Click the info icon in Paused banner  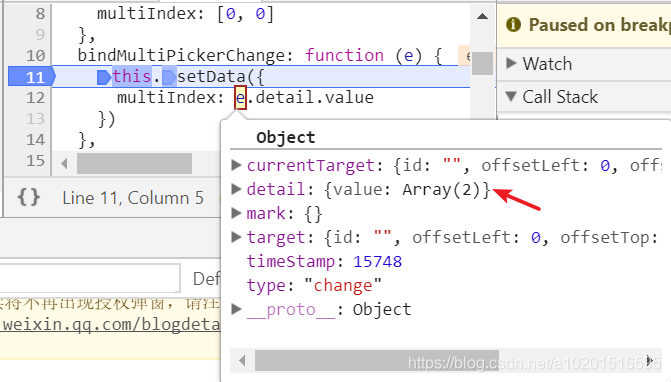(514, 25)
